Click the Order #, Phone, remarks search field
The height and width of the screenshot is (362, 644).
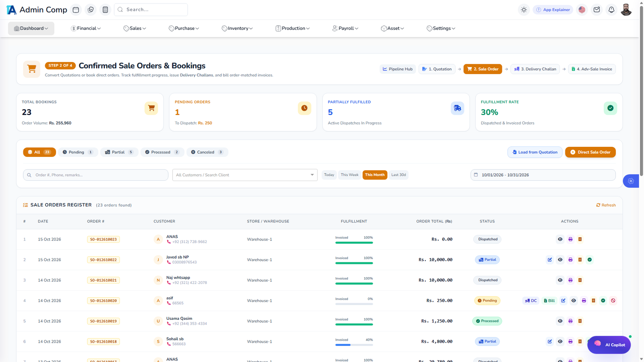[x=96, y=175]
